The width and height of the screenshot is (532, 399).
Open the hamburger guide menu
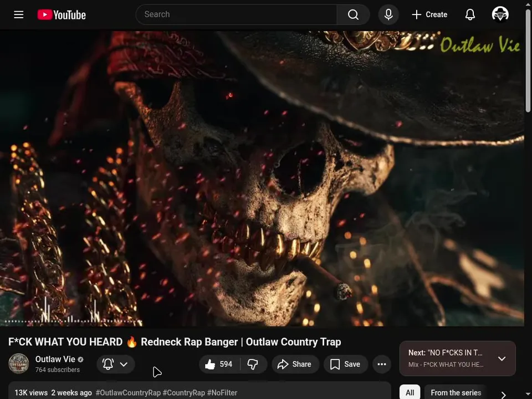point(19,14)
